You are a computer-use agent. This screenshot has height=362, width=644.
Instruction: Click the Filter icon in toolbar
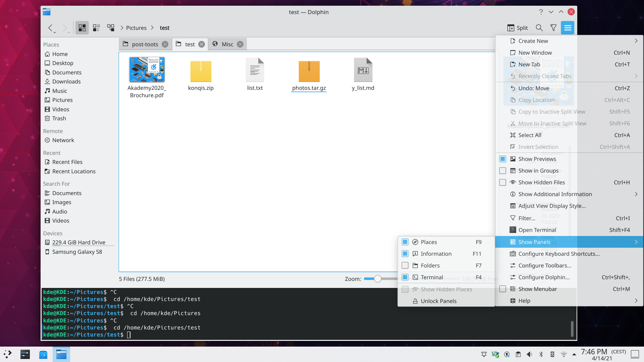tap(553, 28)
